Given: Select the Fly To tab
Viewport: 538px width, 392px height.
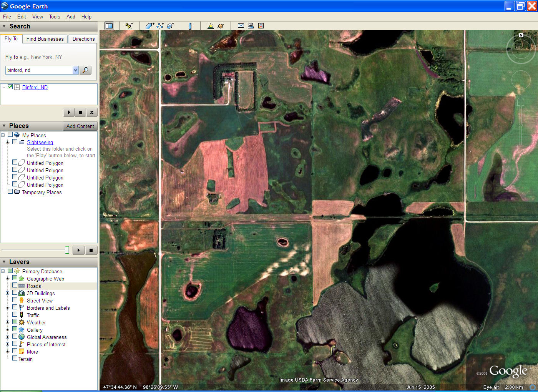Looking at the screenshot, I should pyautogui.click(x=11, y=39).
